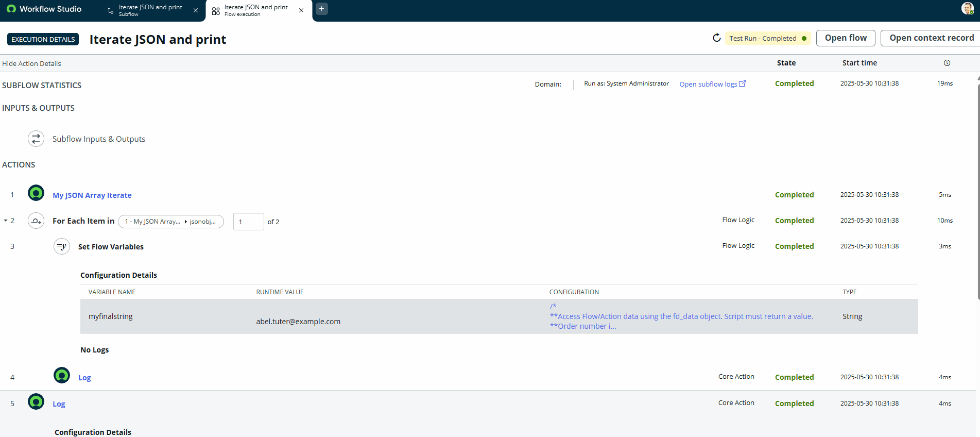Click the Runtime Value column header
The height and width of the screenshot is (437, 980).
(x=280, y=292)
